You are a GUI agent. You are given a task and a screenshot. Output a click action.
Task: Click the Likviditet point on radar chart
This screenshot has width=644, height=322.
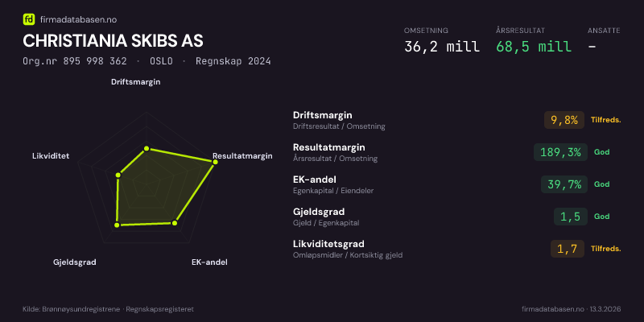(x=119, y=174)
